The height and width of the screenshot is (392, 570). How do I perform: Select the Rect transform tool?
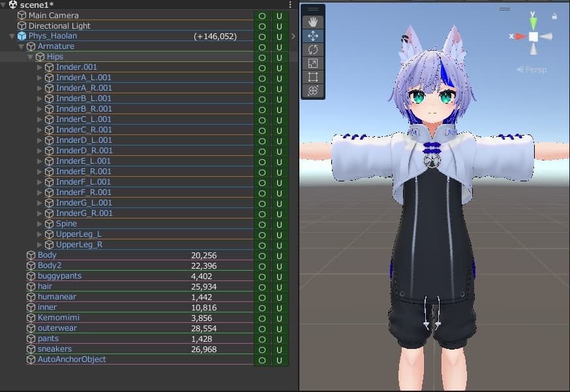313,75
